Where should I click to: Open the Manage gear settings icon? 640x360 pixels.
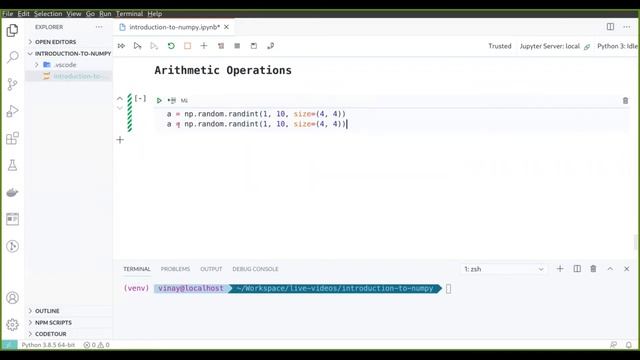(12, 324)
